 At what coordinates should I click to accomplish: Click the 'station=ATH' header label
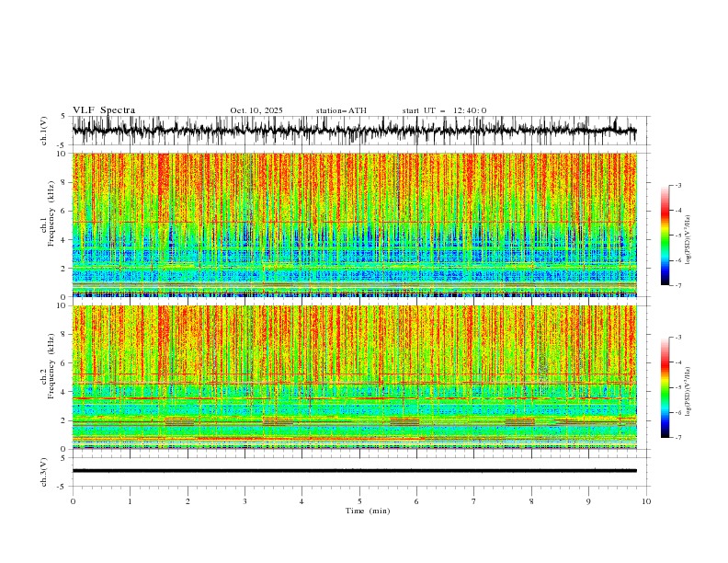click(341, 110)
